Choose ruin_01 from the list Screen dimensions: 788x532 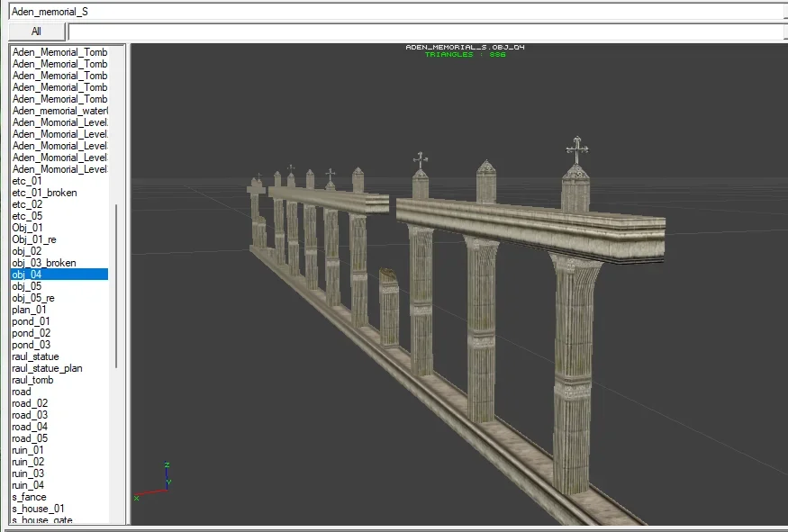[59, 450]
